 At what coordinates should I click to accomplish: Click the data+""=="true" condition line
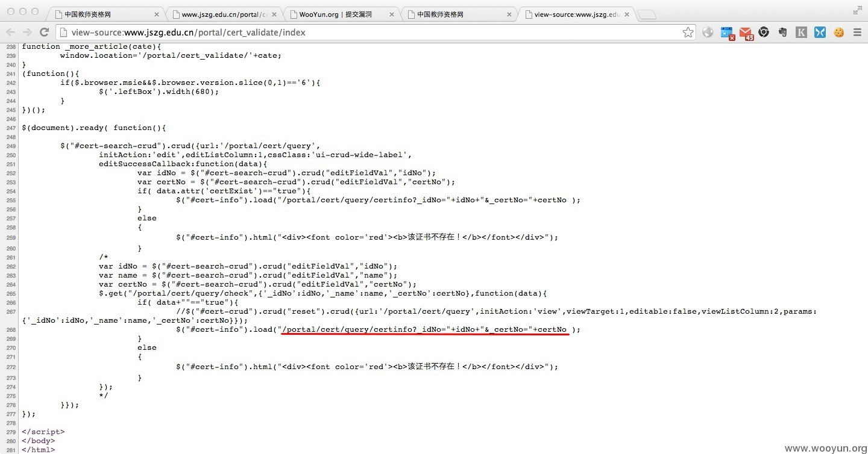point(187,302)
